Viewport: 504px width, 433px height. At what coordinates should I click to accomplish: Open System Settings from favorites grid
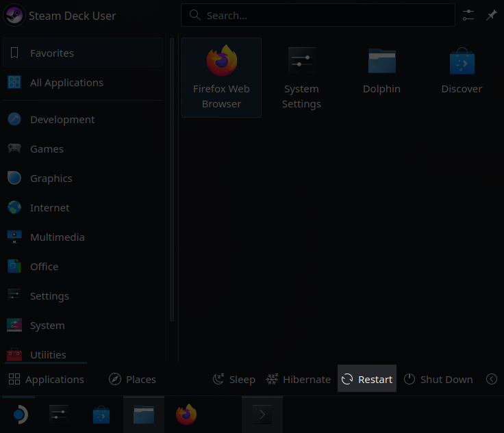click(301, 77)
